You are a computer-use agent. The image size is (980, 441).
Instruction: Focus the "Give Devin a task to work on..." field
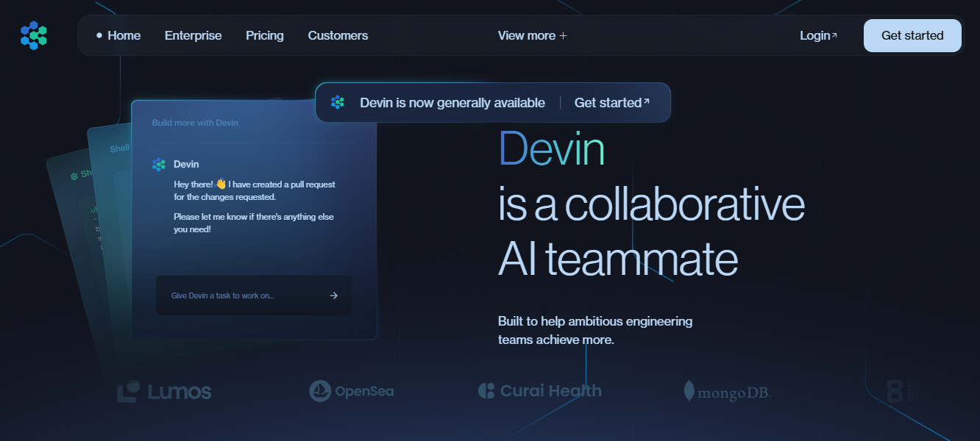point(254,295)
